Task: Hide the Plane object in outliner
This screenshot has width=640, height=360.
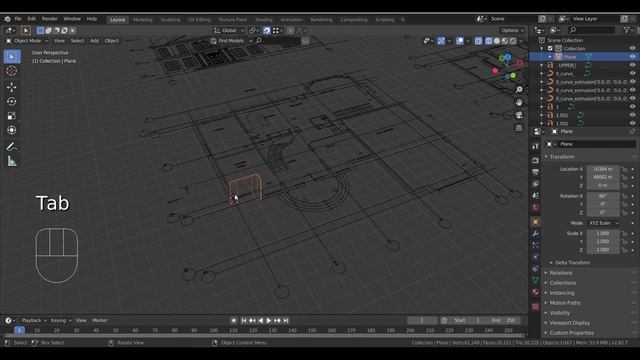Action: [632, 57]
